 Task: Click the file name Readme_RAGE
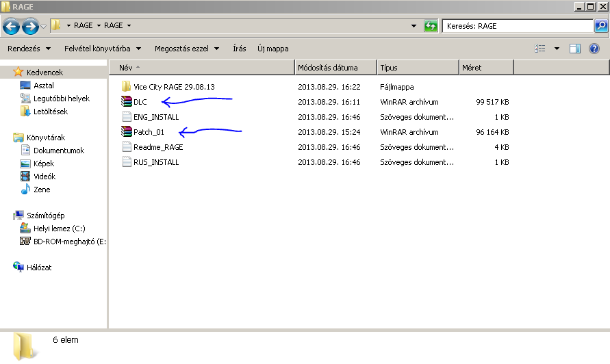158,147
